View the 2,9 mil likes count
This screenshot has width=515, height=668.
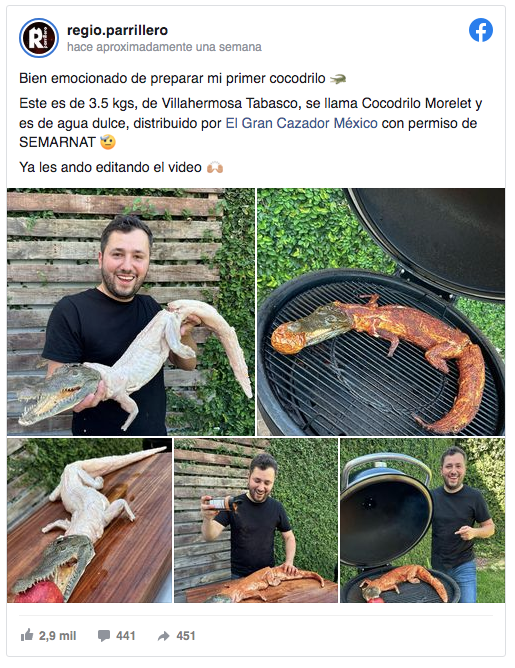click(58, 636)
